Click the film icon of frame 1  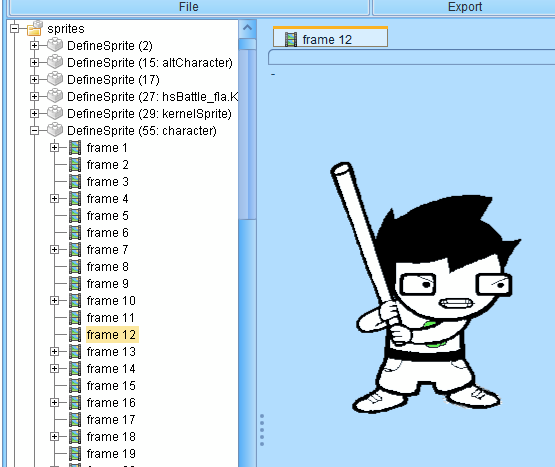[x=75, y=148]
